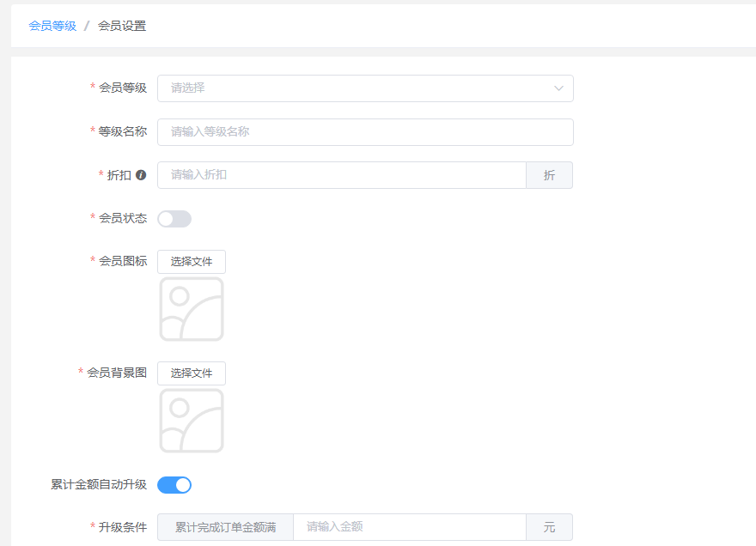The image size is (756, 546).
Task: Click the 升级条件 field label
Action: pyautogui.click(x=123, y=527)
